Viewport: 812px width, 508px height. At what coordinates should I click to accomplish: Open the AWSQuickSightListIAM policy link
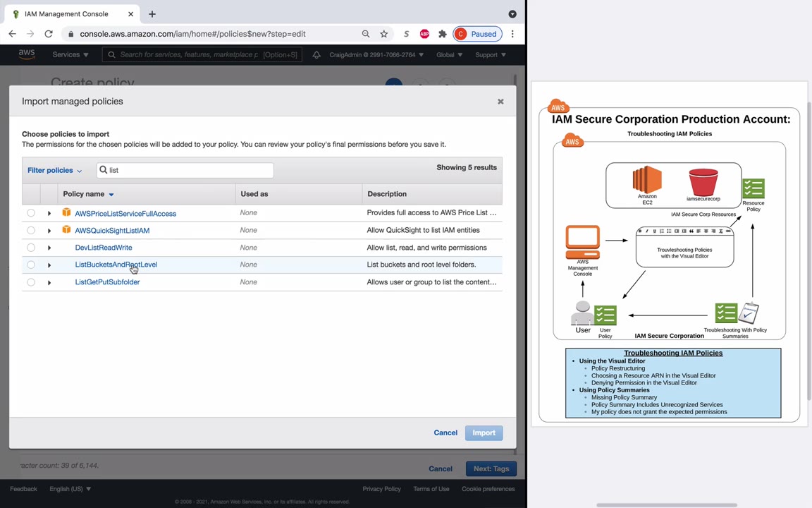point(112,231)
